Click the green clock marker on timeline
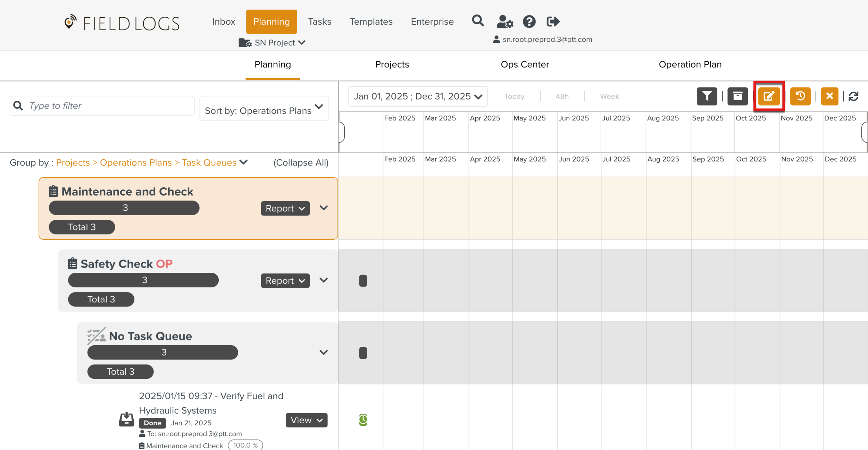The height and width of the screenshot is (450, 868). coord(363,420)
